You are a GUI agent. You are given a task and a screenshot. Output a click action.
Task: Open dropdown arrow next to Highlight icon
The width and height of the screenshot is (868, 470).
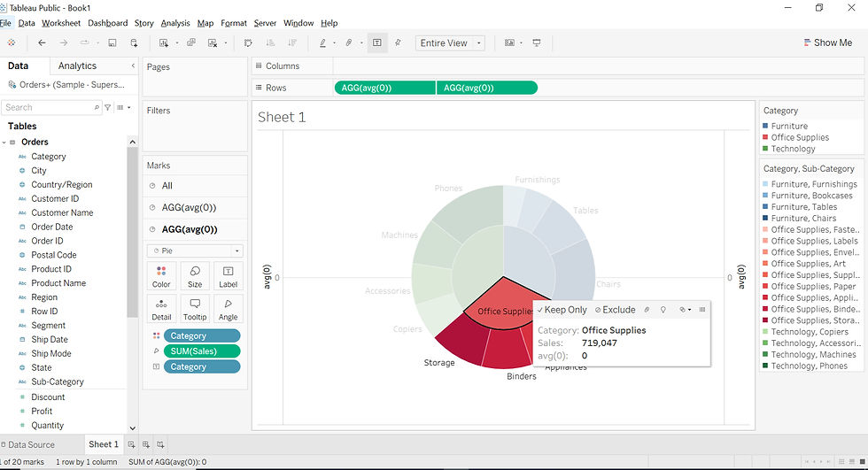(335, 43)
